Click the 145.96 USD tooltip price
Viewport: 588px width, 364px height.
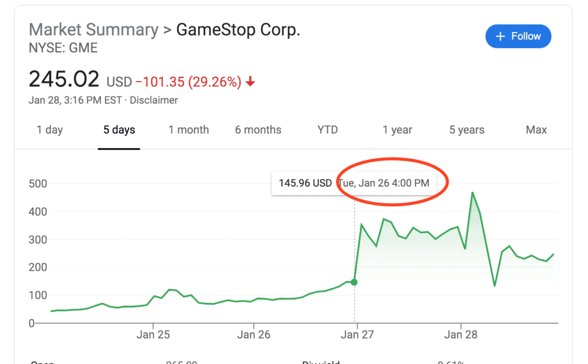(305, 183)
